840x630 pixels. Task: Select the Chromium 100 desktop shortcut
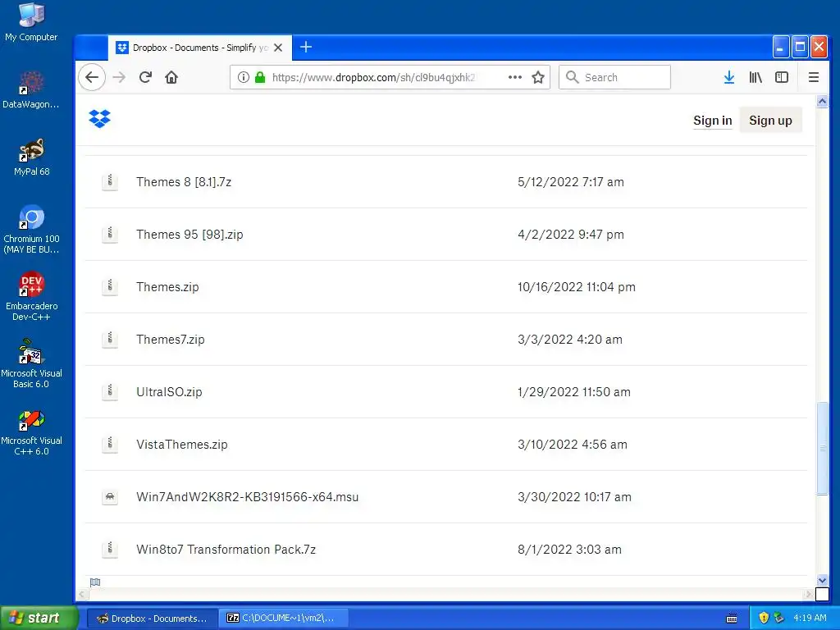(32, 230)
